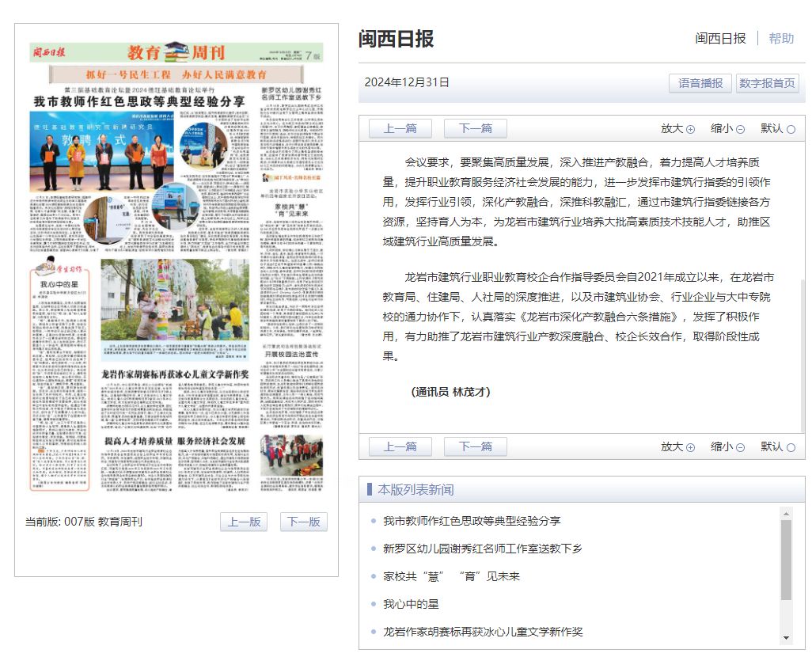Open article 我市教师作红色思政等典型经验分享 in list
812x657 pixels.
pos(472,521)
